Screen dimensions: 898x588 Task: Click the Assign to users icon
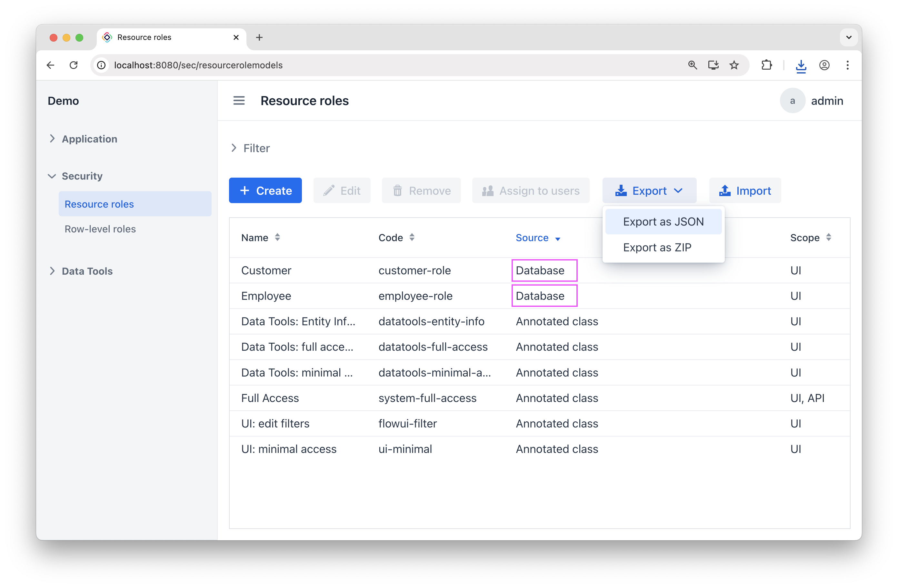[x=487, y=191]
